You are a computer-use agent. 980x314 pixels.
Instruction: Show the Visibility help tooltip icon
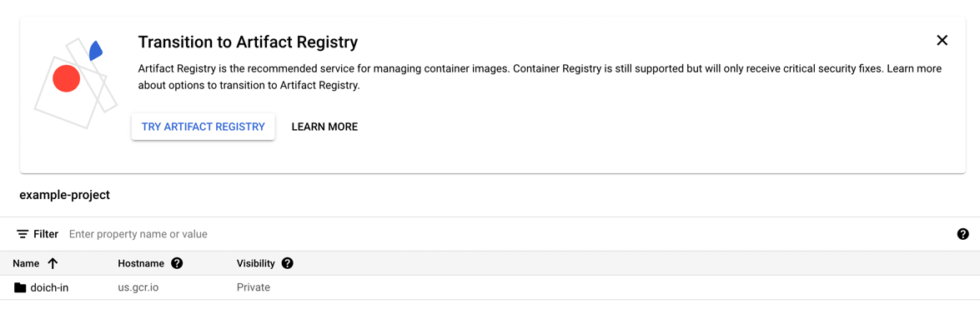tap(288, 263)
